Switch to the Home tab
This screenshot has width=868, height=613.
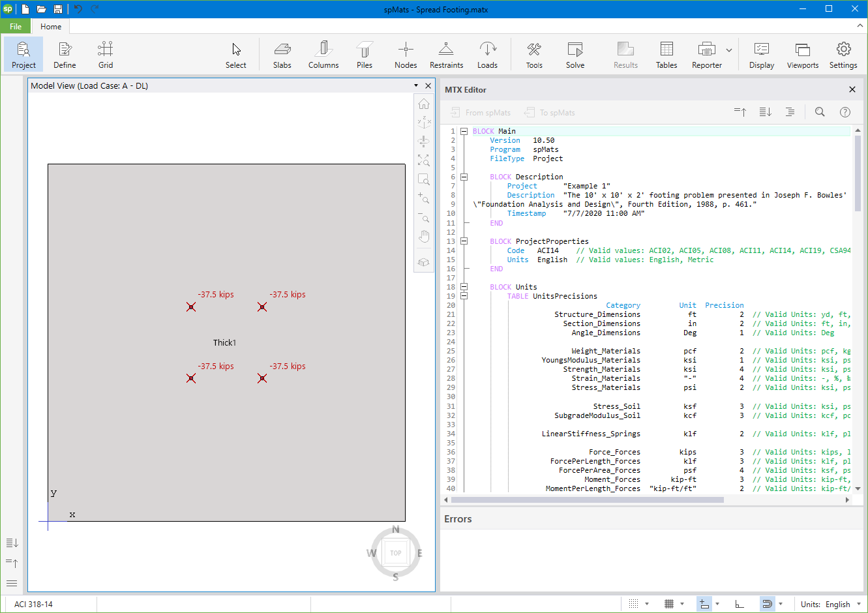click(51, 27)
